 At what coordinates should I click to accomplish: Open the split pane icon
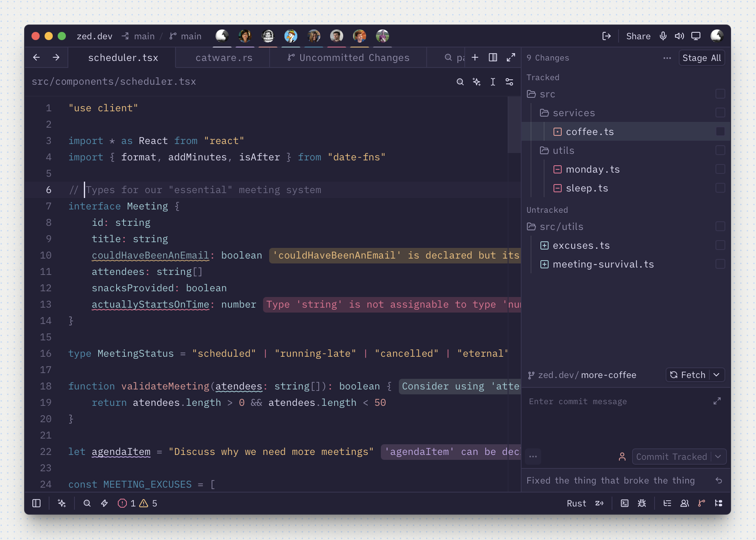click(x=493, y=58)
